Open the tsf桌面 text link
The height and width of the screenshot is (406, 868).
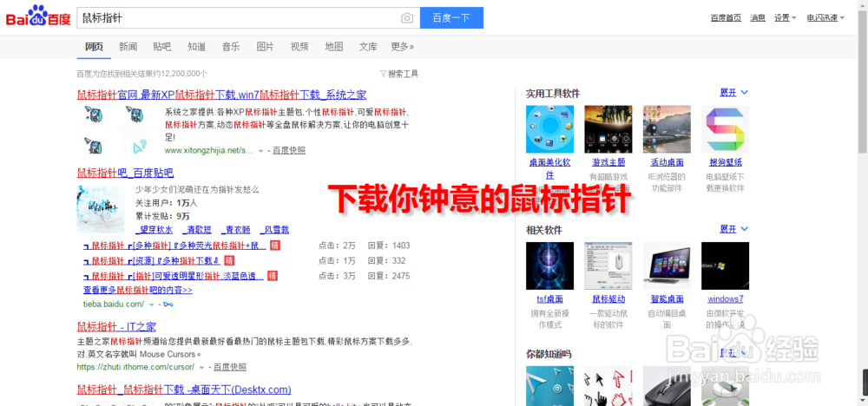click(549, 299)
